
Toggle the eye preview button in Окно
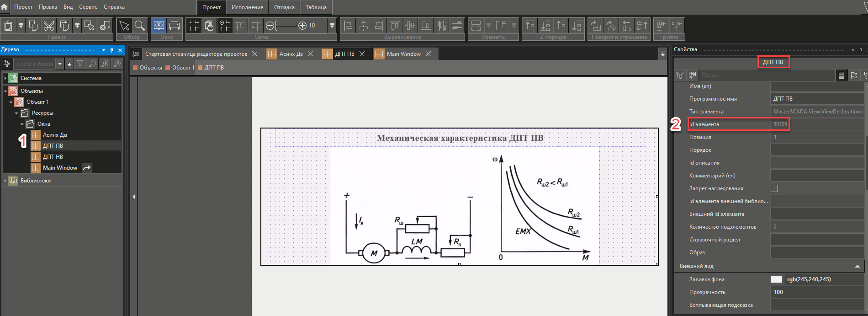(x=159, y=26)
